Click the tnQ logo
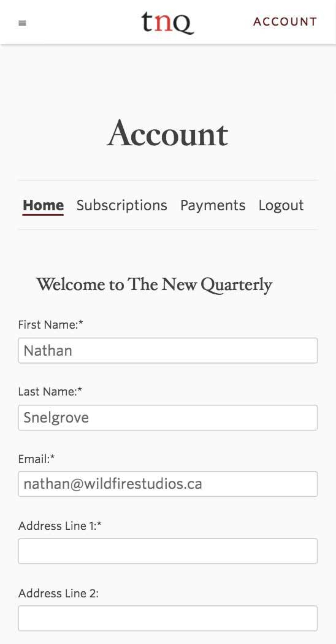Viewport: 336px width, 644px height. (x=168, y=23)
